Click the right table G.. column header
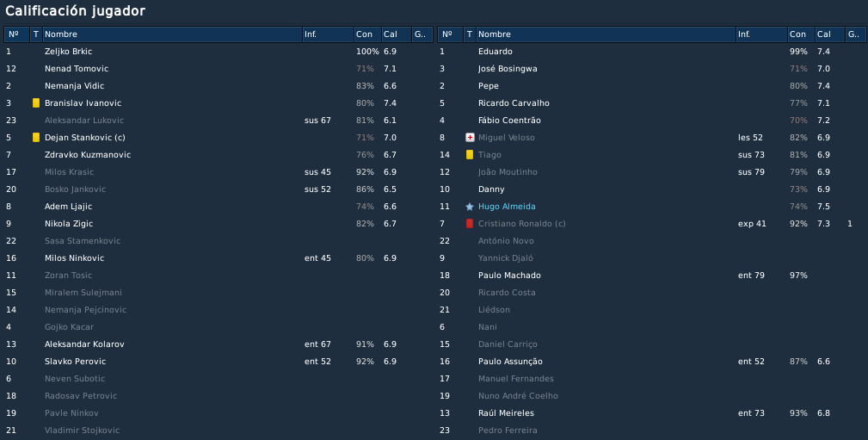The width and height of the screenshot is (868, 440). (855, 34)
